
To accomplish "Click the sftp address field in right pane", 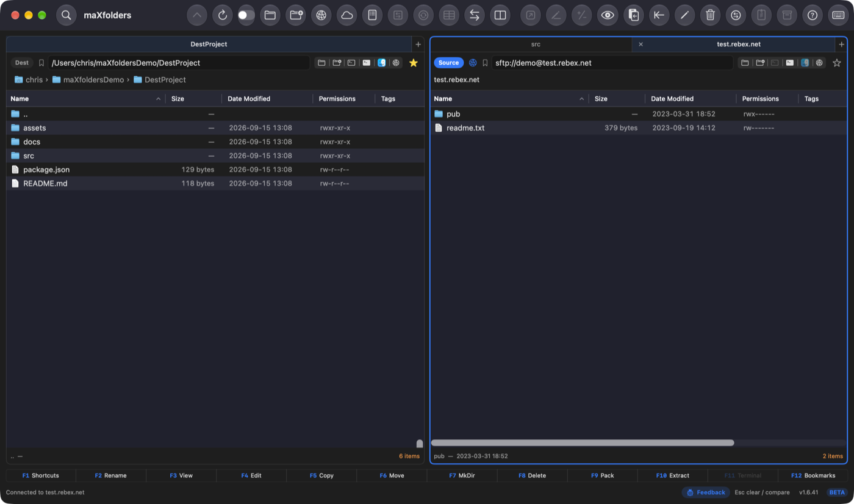I will click(x=612, y=63).
